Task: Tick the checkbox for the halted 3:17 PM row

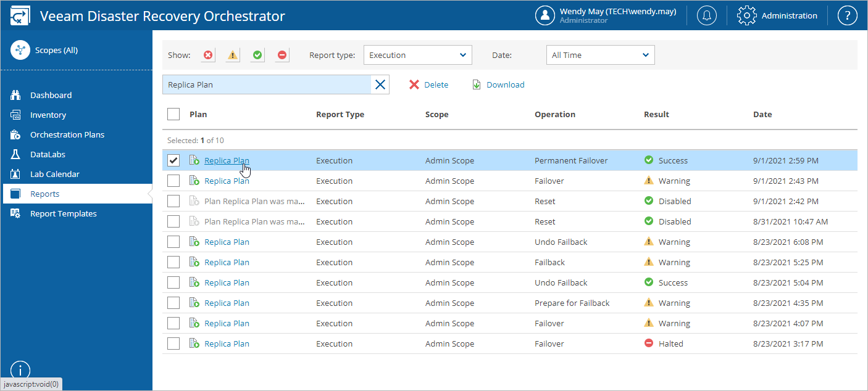Action: 173,344
